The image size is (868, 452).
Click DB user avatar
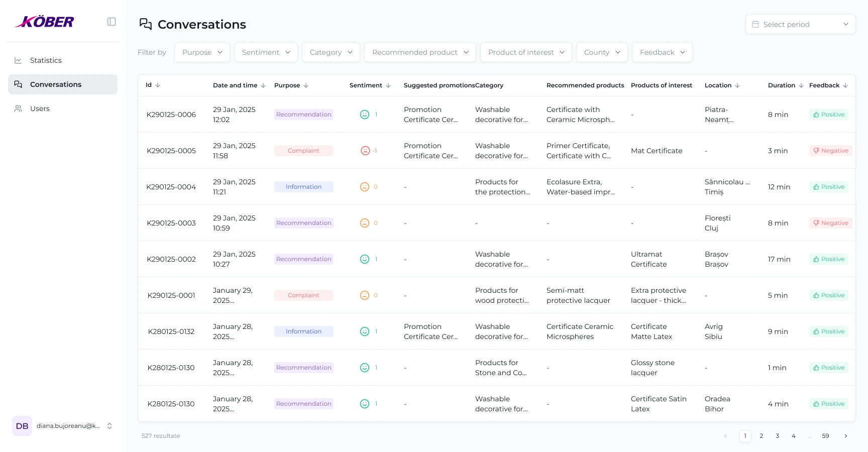pyautogui.click(x=22, y=426)
